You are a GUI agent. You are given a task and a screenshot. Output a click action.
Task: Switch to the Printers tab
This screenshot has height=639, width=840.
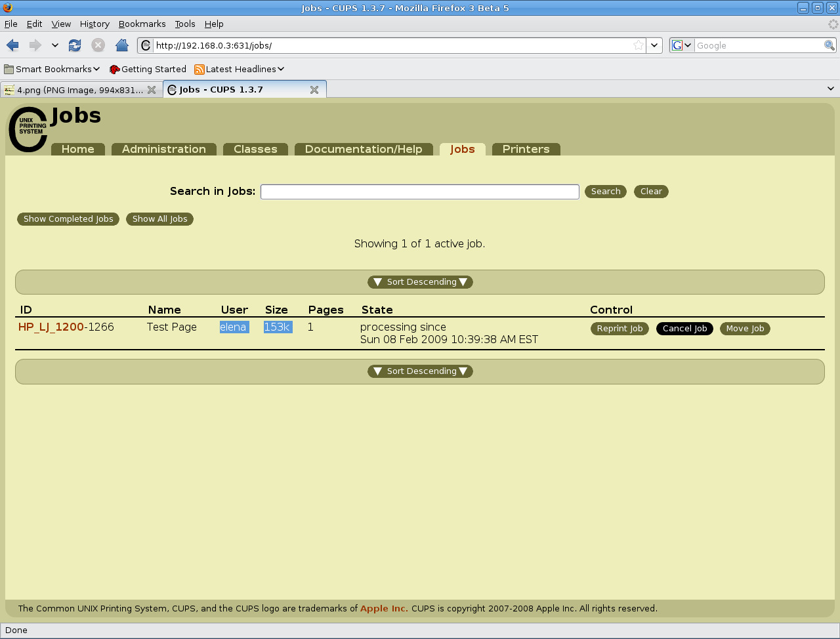point(526,150)
